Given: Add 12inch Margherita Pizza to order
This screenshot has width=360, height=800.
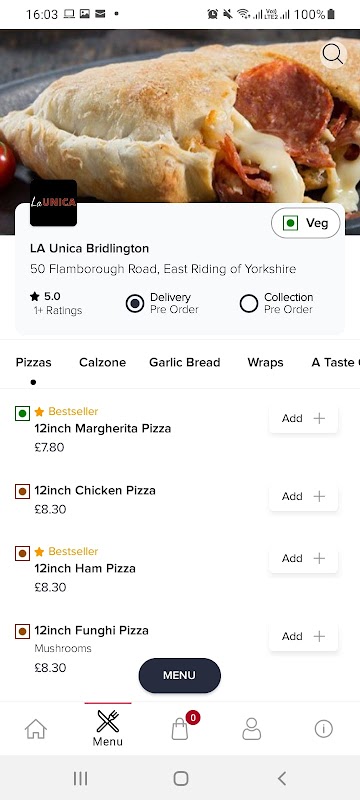Looking at the screenshot, I should coord(303,418).
